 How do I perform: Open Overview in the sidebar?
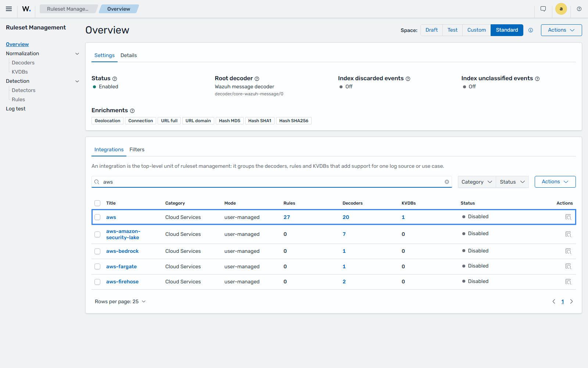pos(17,44)
